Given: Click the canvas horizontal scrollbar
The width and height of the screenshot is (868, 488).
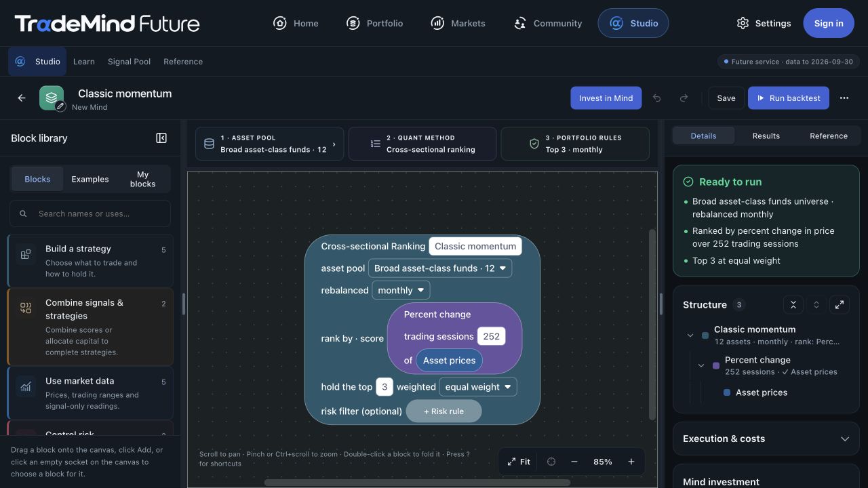Looking at the screenshot, I should (x=417, y=483).
